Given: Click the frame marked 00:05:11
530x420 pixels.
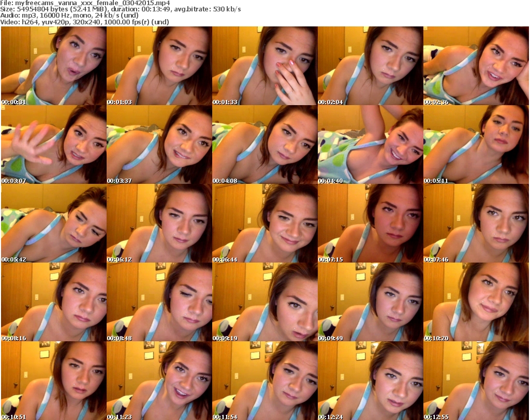Looking at the screenshot, I should [x=476, y=144].
